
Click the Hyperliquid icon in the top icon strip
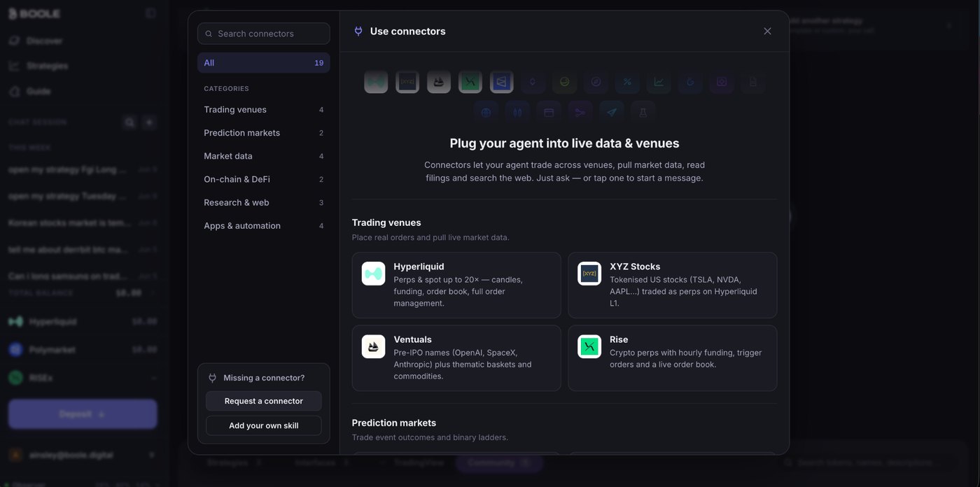pyautogui.click(x=376, y=82)
